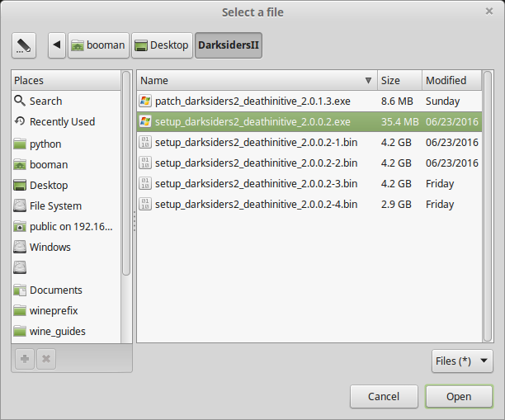
Task: Click the File System drive icon
Action: 20,205
